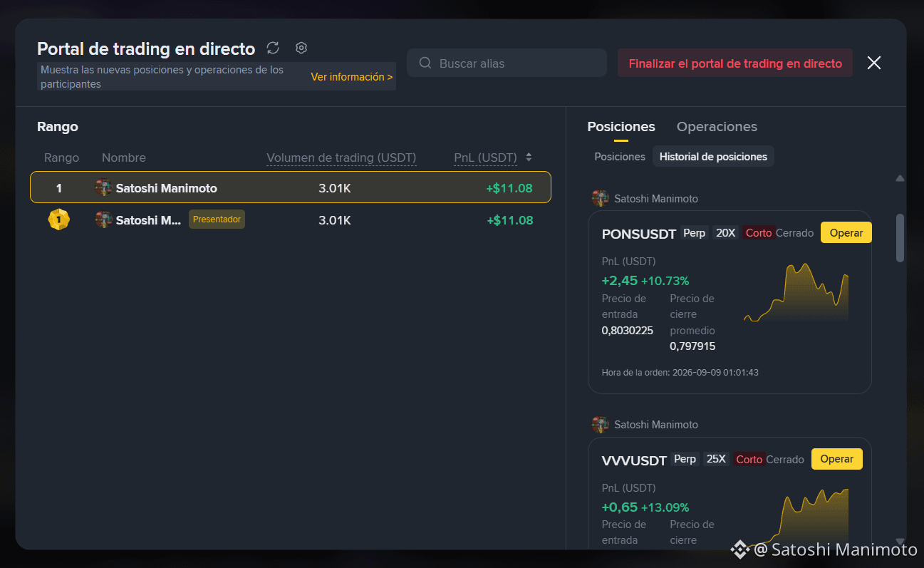Screen dimensions: 924x568
Task: Click presenter row avatar icon
Action: [x=103, y=220]
